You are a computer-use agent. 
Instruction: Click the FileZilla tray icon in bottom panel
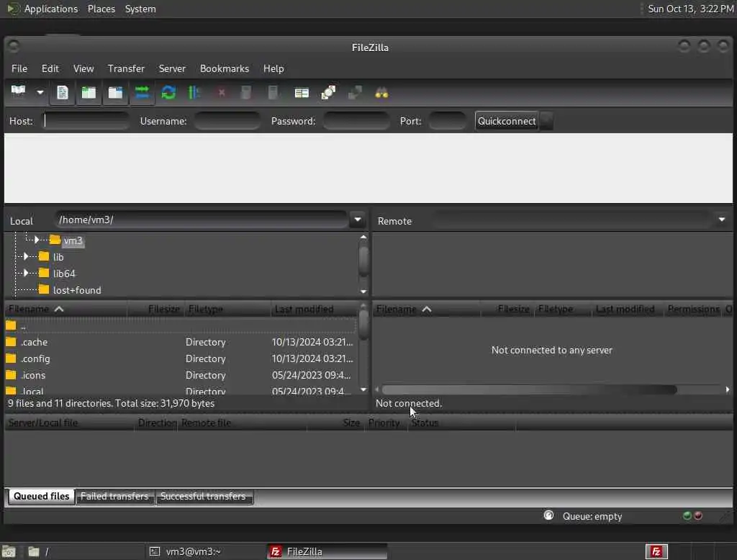pos(656,551)
